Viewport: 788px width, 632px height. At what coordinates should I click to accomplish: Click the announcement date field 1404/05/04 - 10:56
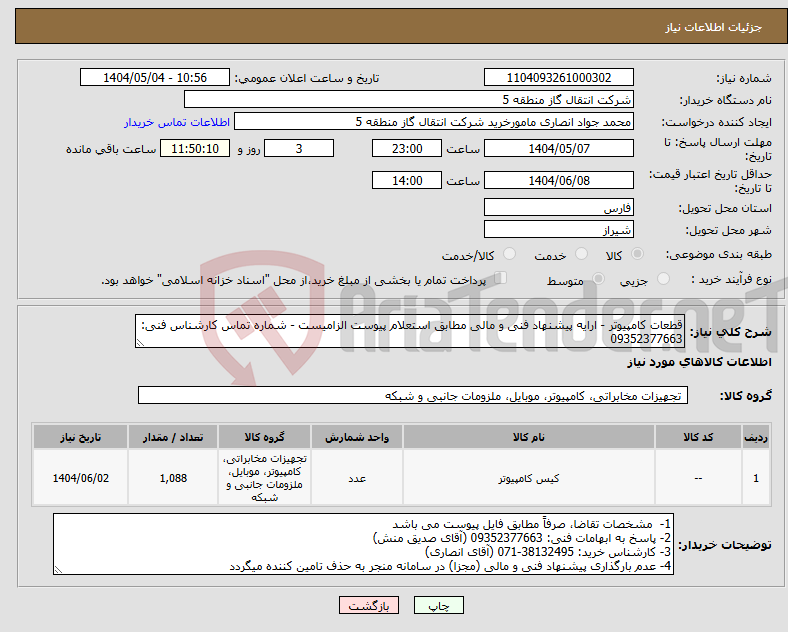pos(155,77)
